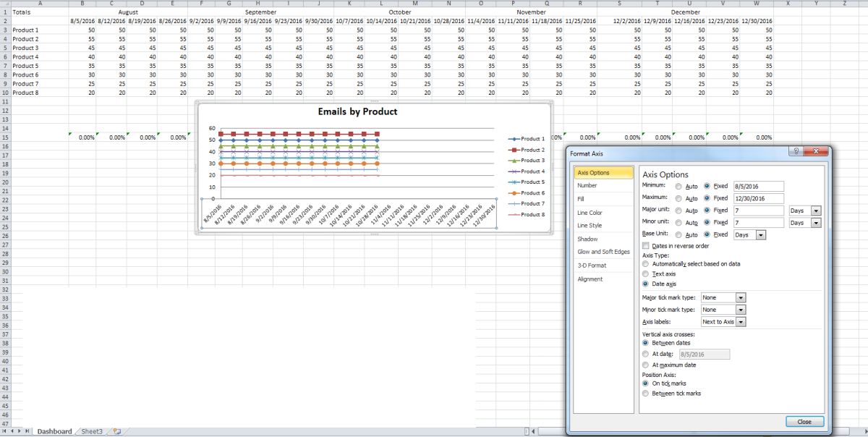The height and width of the screenshot is (437, 868).
Task: Go to next sheet with navigation arrow
Action: coord(20,431)
